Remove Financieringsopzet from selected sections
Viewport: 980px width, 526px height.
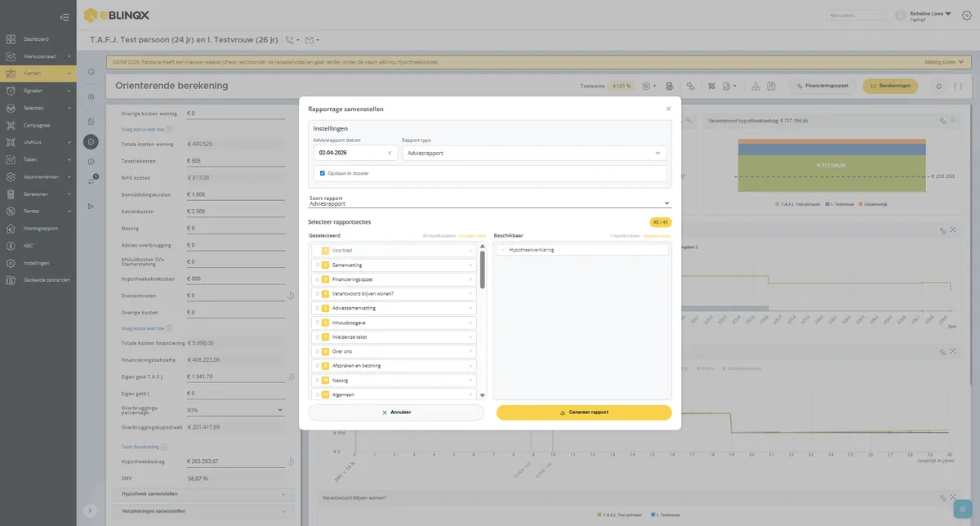click(x=470, y=279)
